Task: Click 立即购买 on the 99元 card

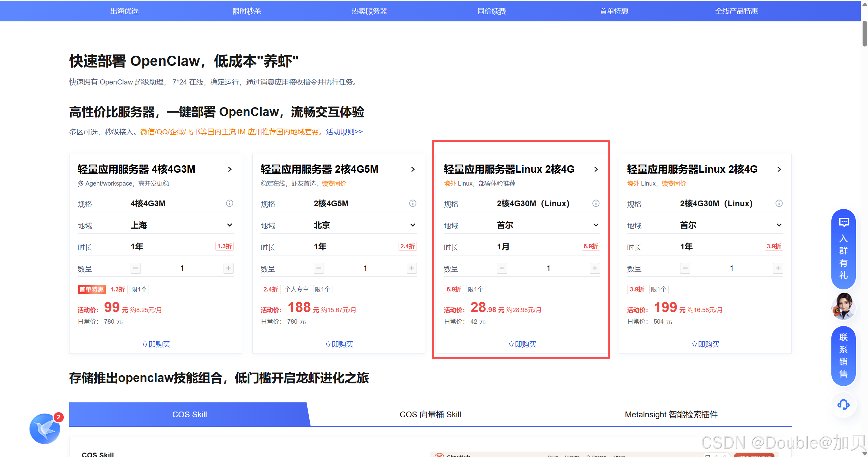Action: point(156,344)
